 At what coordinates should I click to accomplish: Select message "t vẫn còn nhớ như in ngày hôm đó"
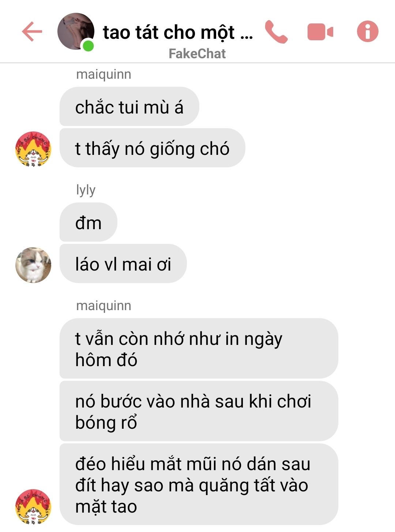(x=199, y=348)
